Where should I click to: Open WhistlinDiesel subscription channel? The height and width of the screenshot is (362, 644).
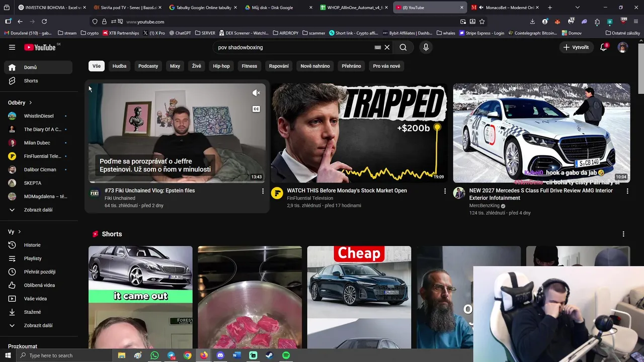[38, 116]
